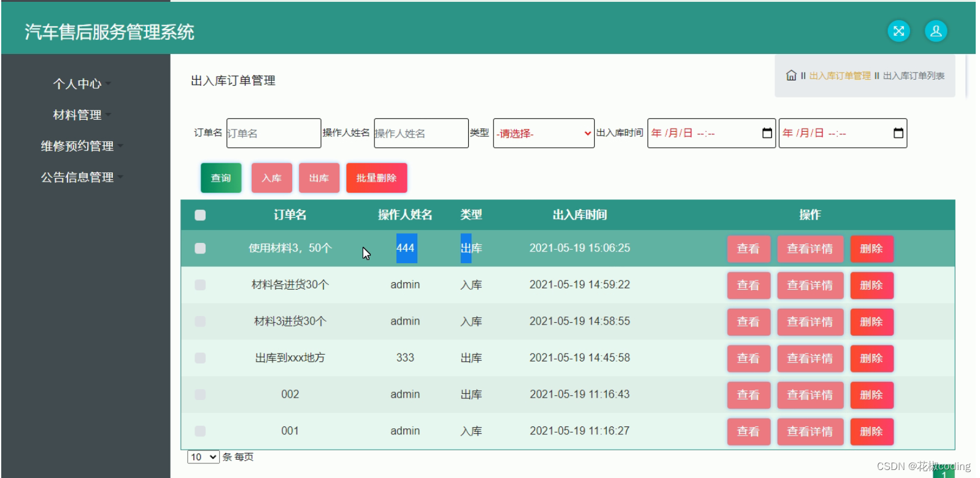Click 查看详情 for order 001
980x478 pixels.
tap(810, 431)
